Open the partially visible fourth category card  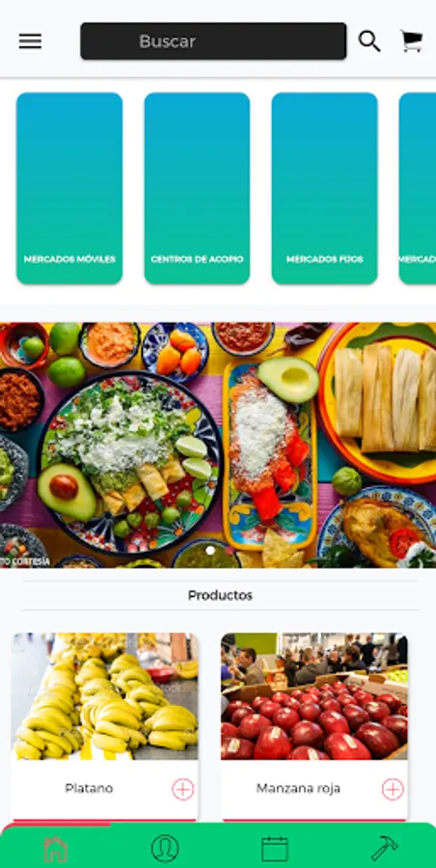tap(417, 188)
